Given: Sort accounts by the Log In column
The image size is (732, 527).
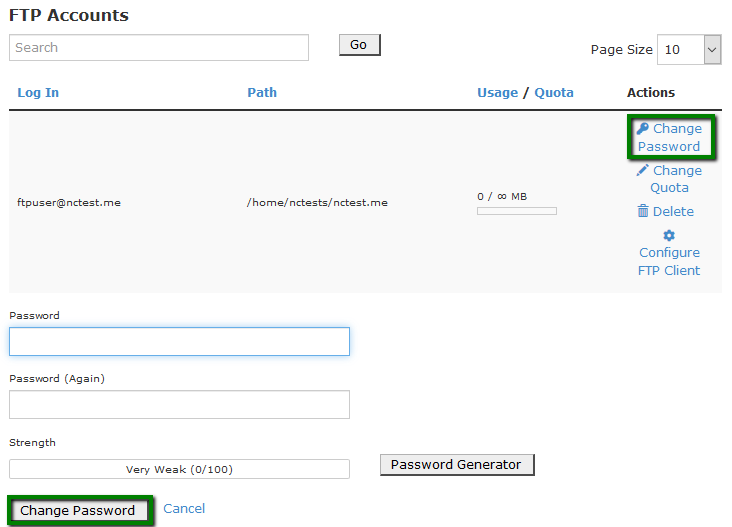Looking at the screenshot, I should (38, 92).
